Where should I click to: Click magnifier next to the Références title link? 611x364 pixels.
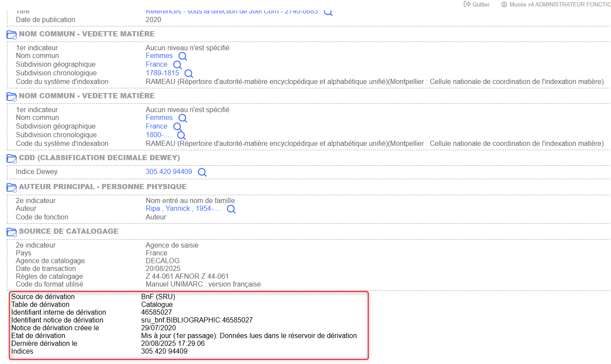point(328,12)
